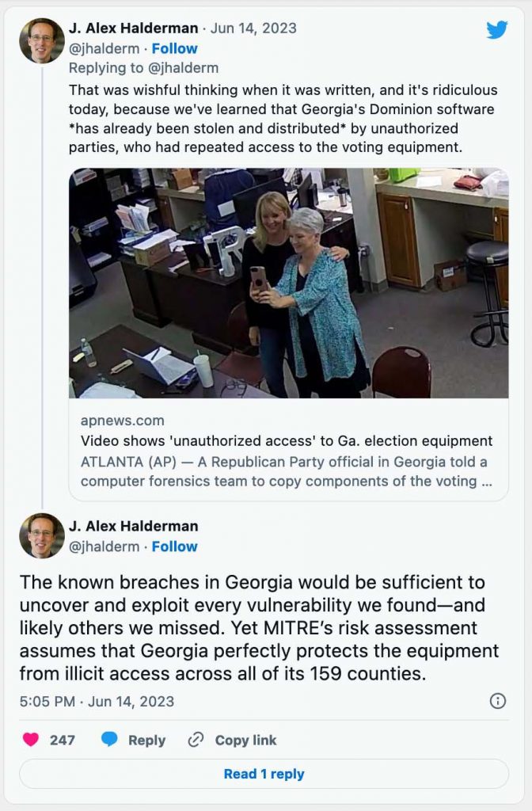Open the tweet info circle icon
The height and width of the screenshot is (811, 532).
(498, 701)
